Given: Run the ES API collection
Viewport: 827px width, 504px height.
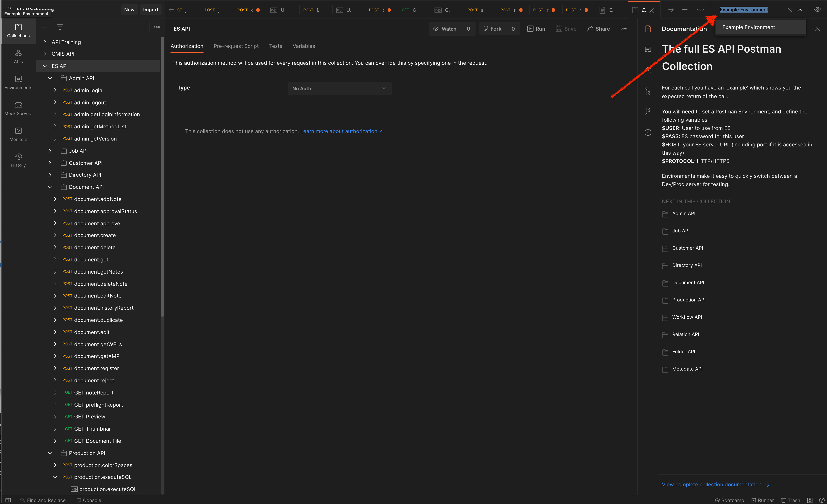Looking at the screenshot, I should [536, 29].
